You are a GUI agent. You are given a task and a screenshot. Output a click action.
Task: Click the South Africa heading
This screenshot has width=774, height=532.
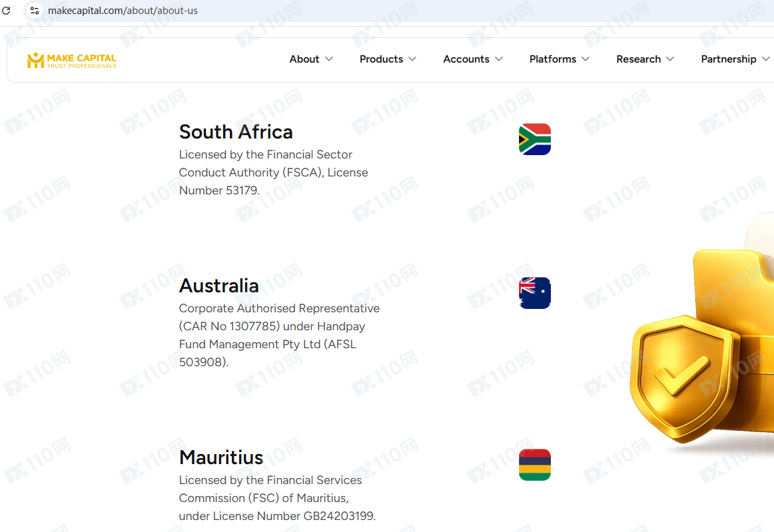236,132
